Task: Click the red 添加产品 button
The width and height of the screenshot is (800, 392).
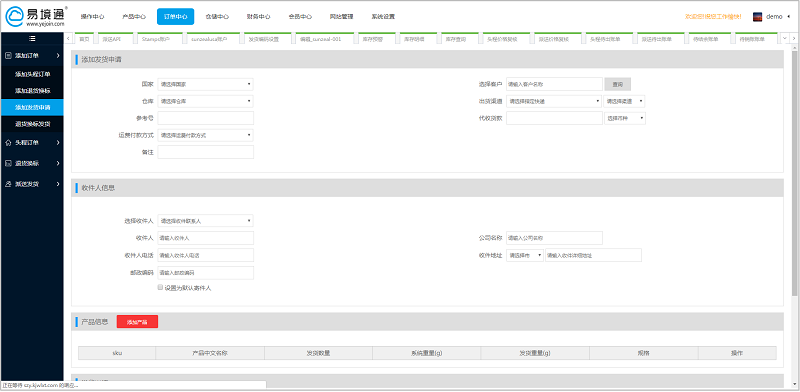Action: click(x=137, y=322)
